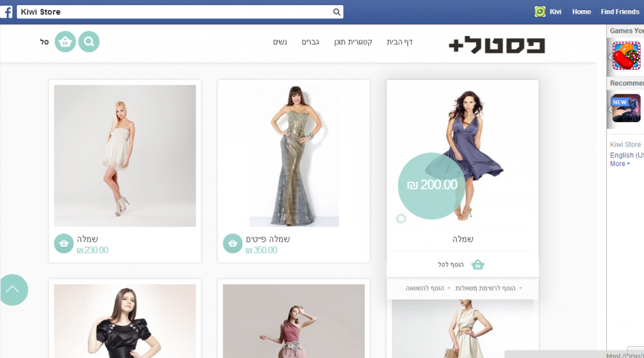Add the 230.00 dress to basket
This screenshot has width=644, height=358.
pyautogui.click(x=64, y=243)
